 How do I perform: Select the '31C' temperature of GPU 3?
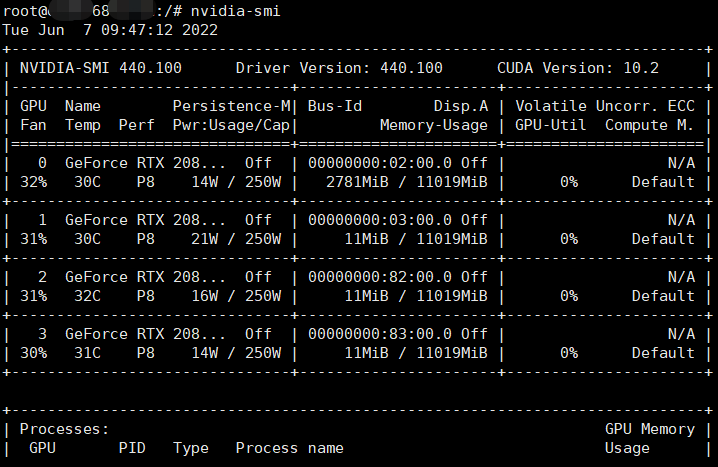coord(87,353)
